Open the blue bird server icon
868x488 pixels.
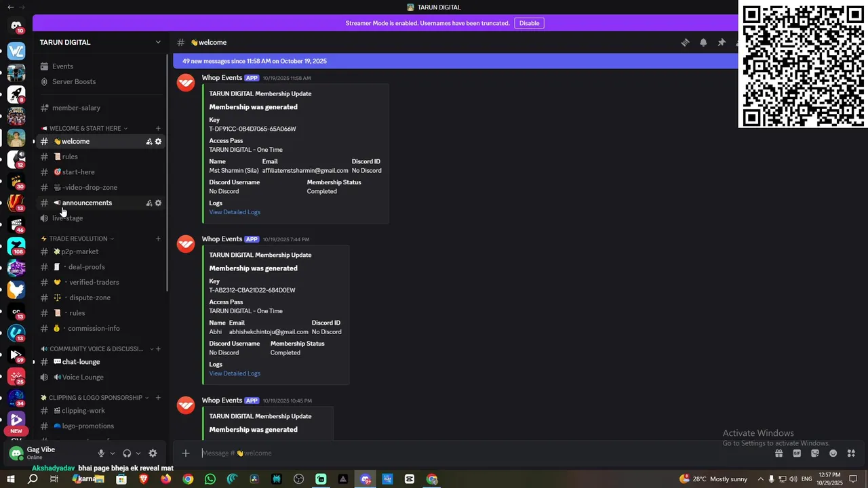coord(16,289)
